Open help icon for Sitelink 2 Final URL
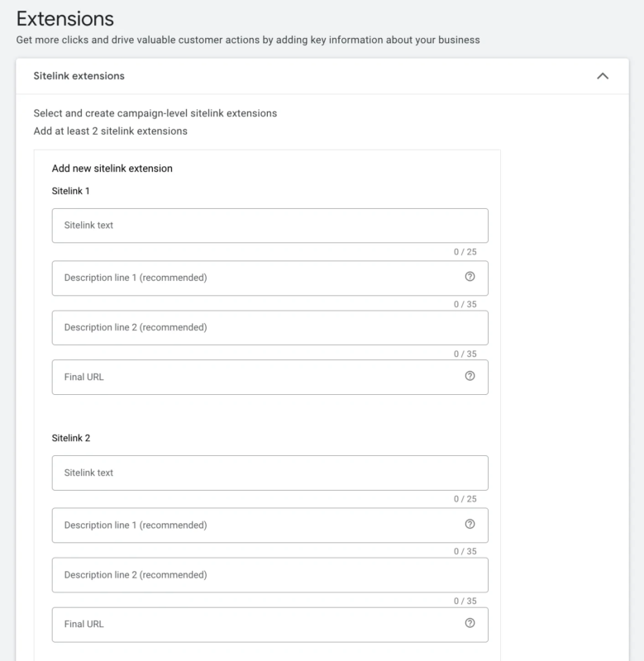Image resolution: width=644 pixels, height=661 pixels. click(x=470, y=623)
